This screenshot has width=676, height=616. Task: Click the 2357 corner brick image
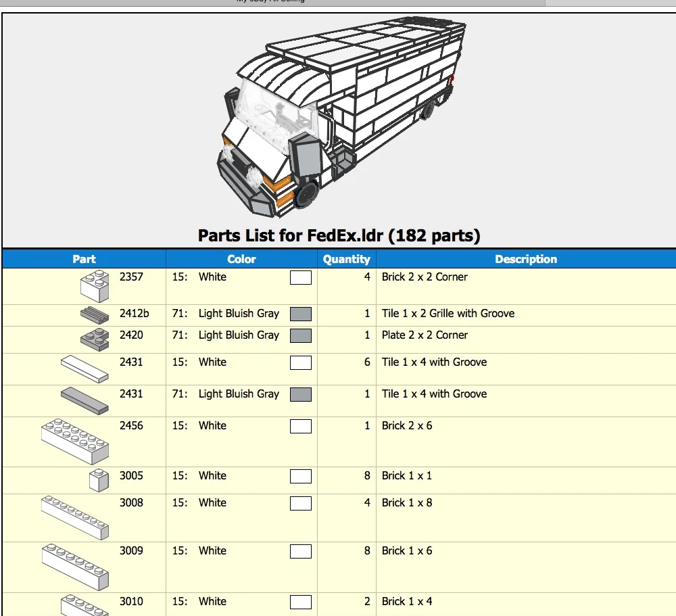click(x=95, y=286)
